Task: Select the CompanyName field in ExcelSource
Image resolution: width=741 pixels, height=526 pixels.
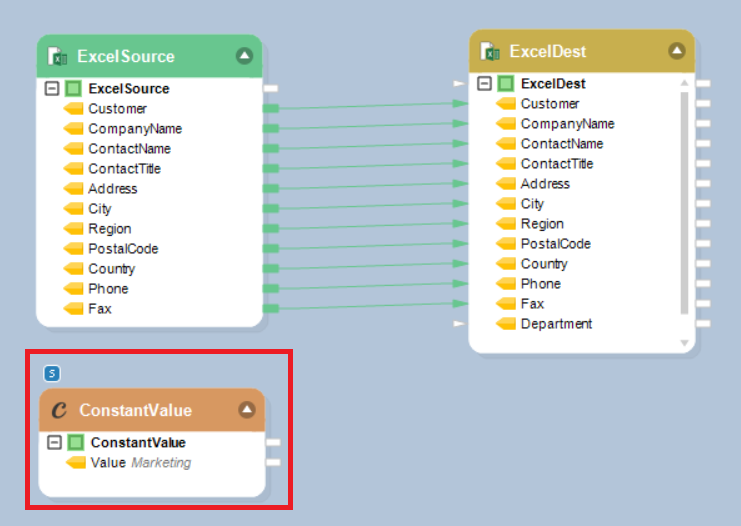Action: (x=135, y=129)
